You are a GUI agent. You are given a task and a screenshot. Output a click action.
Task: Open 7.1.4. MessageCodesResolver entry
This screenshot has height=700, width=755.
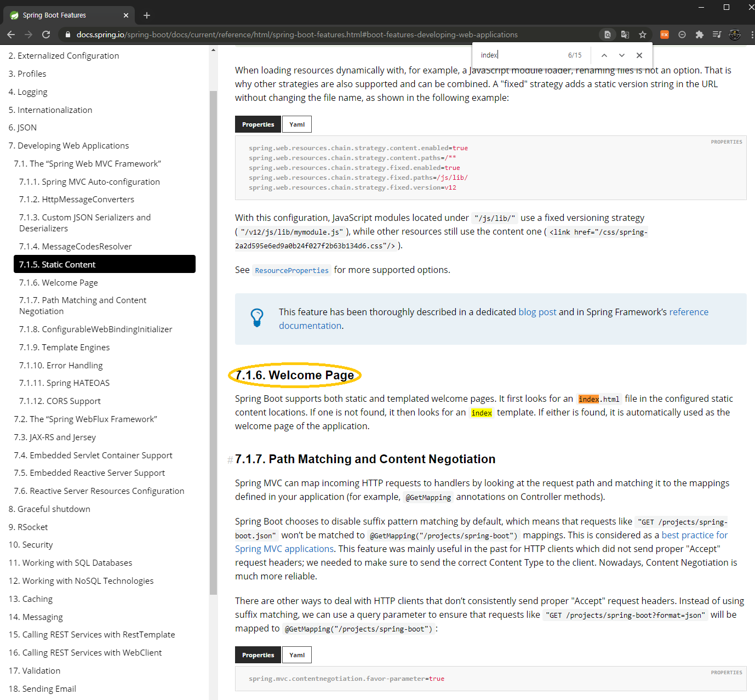(75, 247)
